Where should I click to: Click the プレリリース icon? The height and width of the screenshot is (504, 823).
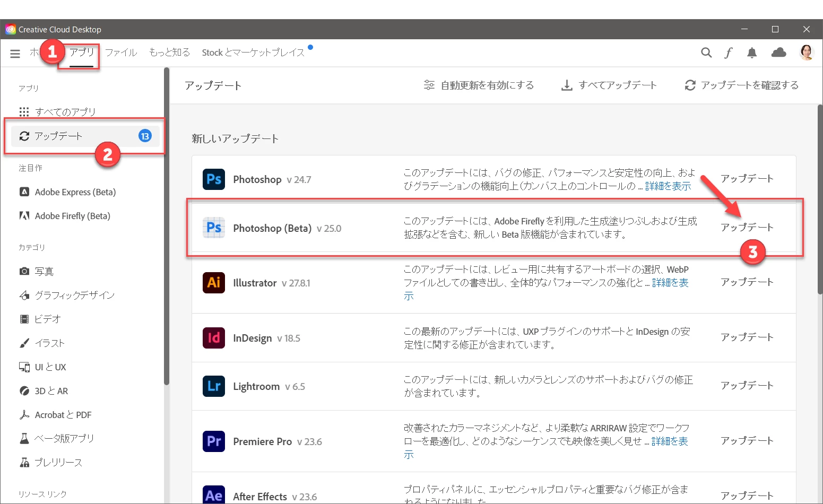click(24, 462)
